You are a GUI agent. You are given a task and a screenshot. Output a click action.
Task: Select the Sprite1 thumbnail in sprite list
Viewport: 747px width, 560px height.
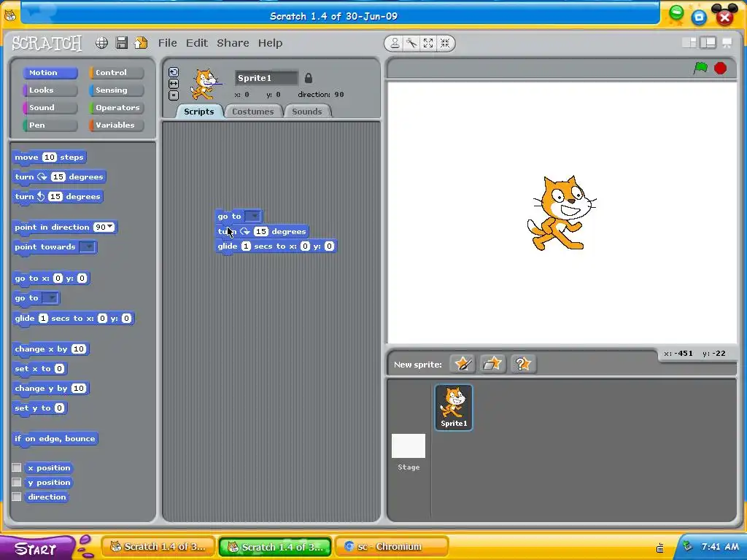coord(454,408)
